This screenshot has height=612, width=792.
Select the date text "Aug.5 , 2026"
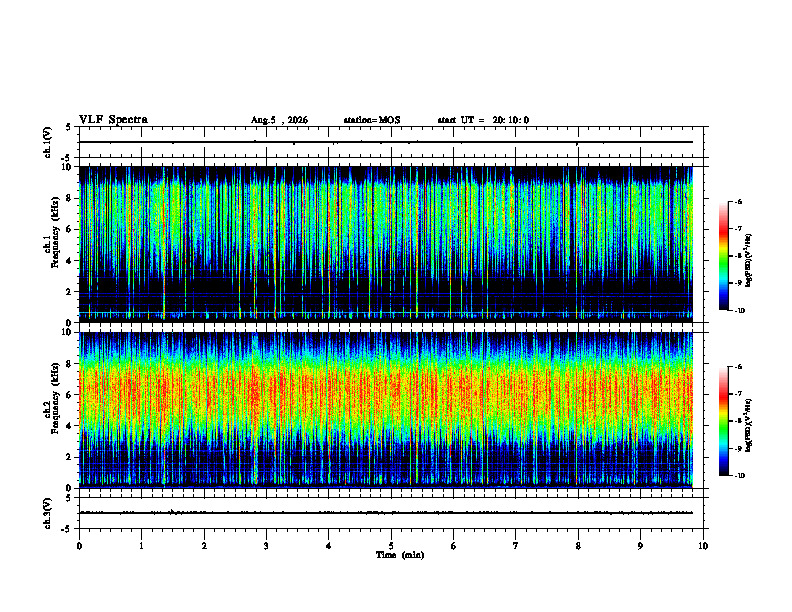(279, 120)
